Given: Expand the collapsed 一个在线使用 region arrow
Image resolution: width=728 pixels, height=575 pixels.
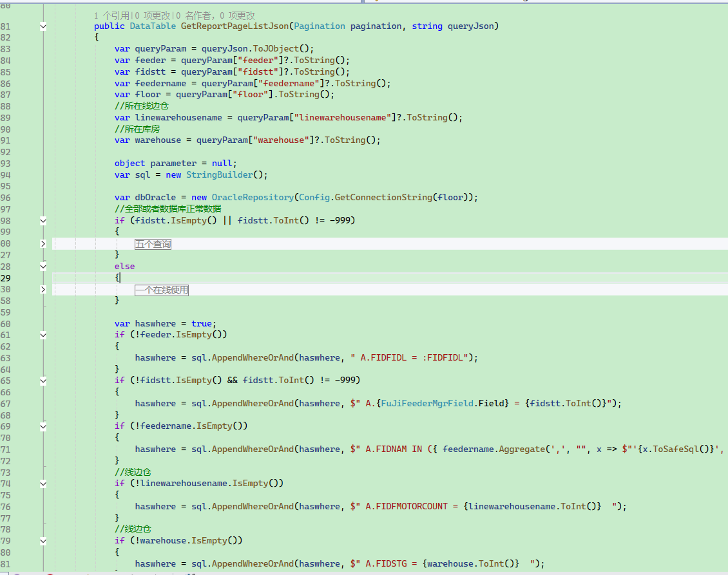Looking at the screenshot, I should coord(43,290).
